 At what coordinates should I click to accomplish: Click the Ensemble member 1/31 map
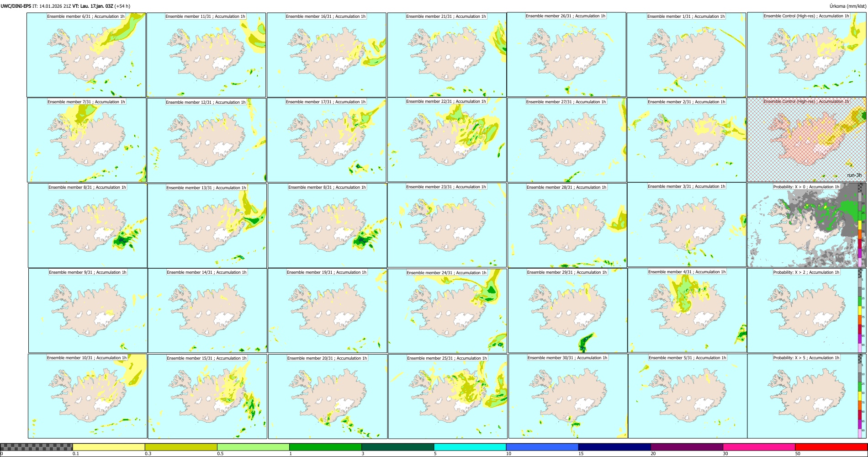point(686,55)
